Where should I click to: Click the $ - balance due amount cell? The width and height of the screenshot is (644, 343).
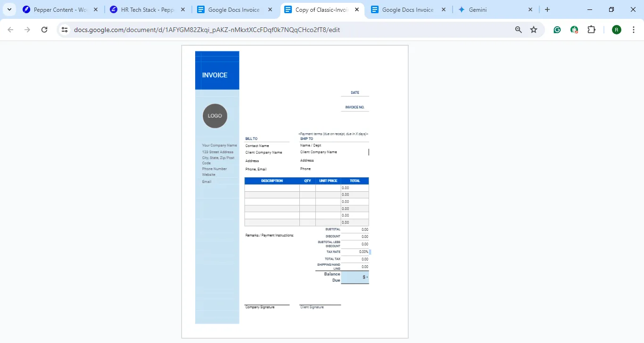coord(355,277)
